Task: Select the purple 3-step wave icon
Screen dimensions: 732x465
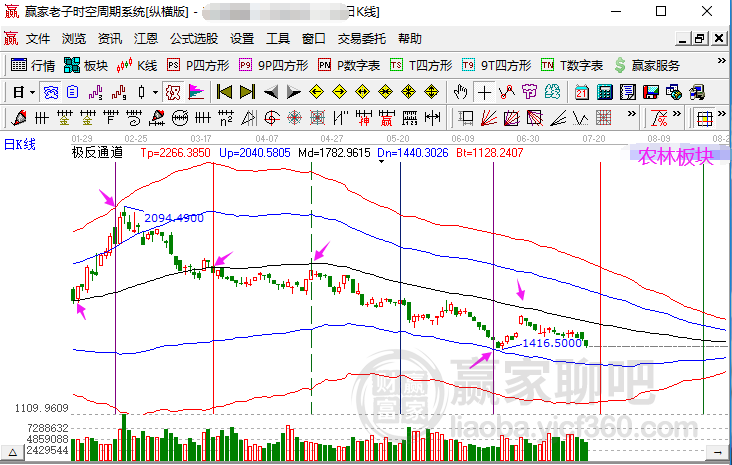Action: click(x=95, y=92)
